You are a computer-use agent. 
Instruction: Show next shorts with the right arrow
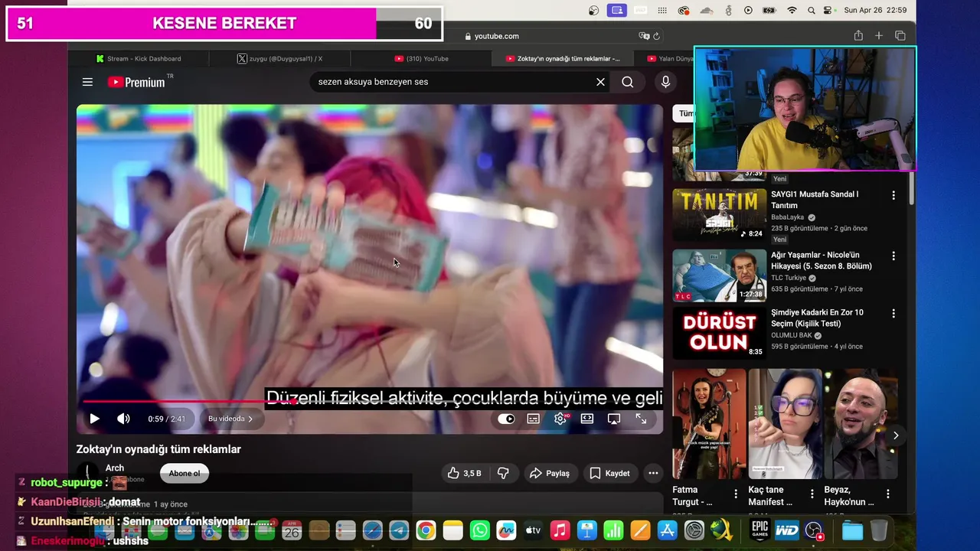pyautogui.click(x=896, y=435)
